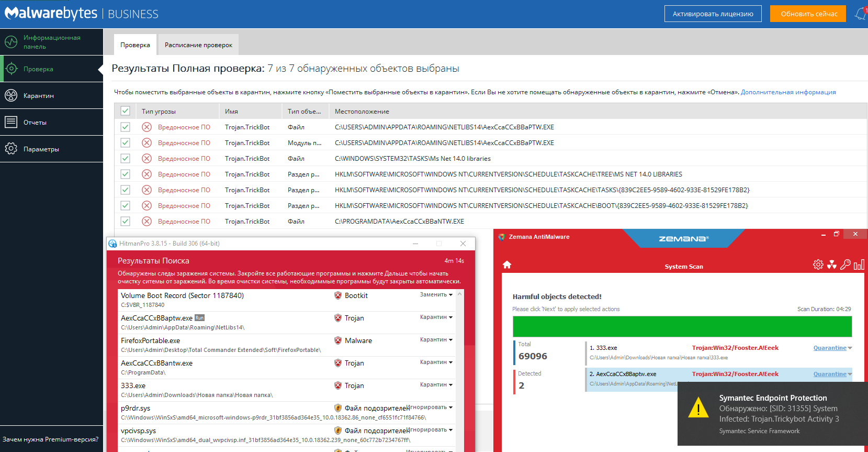Open Quarantine dropdown arrow for 333.exe in Zemana
This screenshot has height=452, width=868.
coord(850,348)
